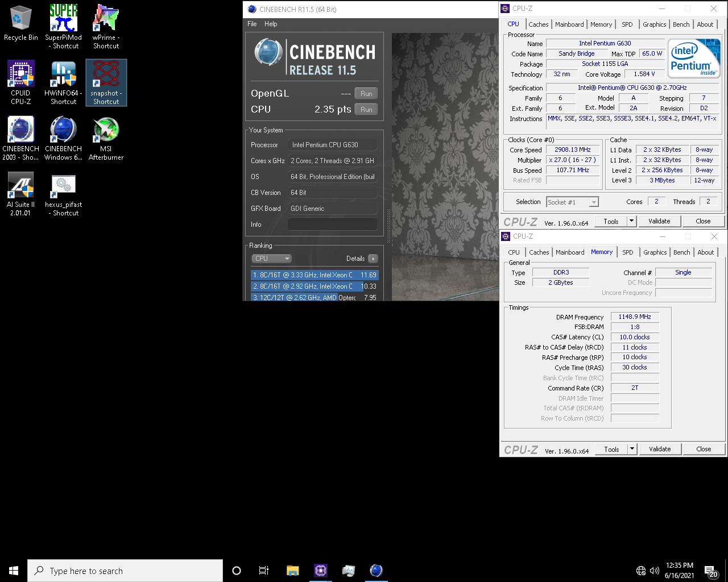Click Core Speed value 2908.13 MHz

[x=573, y=150]
